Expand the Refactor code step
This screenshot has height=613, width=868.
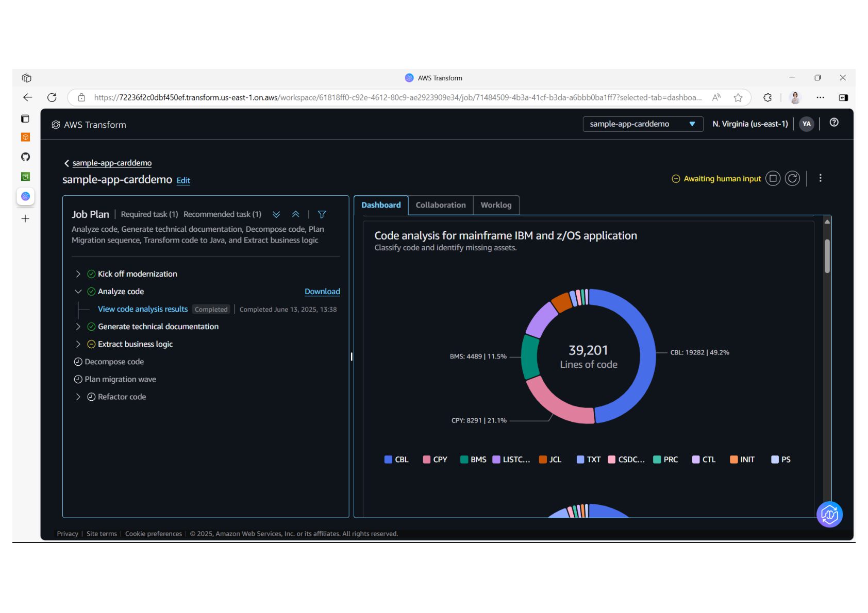pyautogui.click(x=78, y=397)
